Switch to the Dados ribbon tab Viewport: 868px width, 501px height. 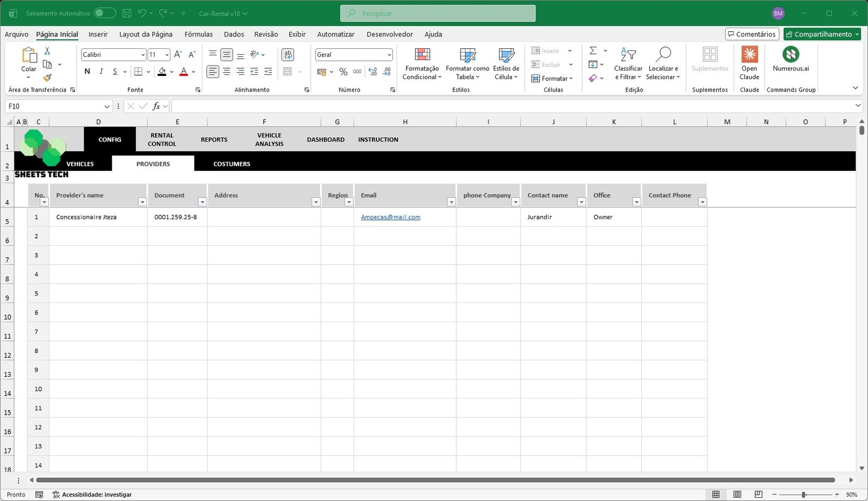tap(234, 34)
